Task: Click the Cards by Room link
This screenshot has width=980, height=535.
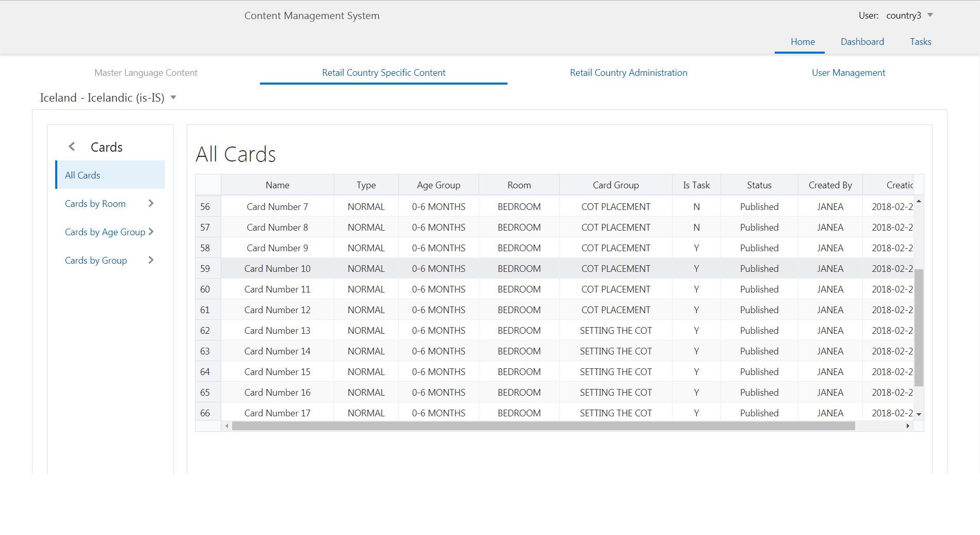Action: click(95, 204)
